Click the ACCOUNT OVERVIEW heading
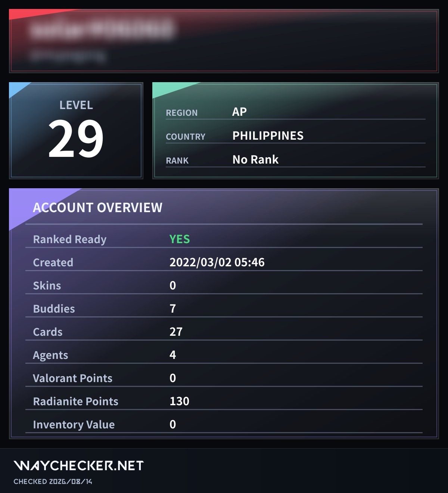The width and height of the screenshot is (448, 493). (x=98, y=207)
